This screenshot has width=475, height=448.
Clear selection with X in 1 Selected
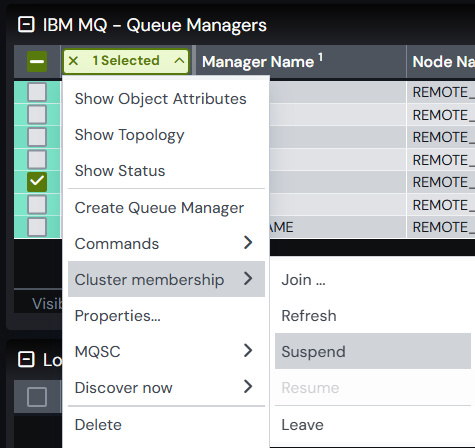point(73,61)
